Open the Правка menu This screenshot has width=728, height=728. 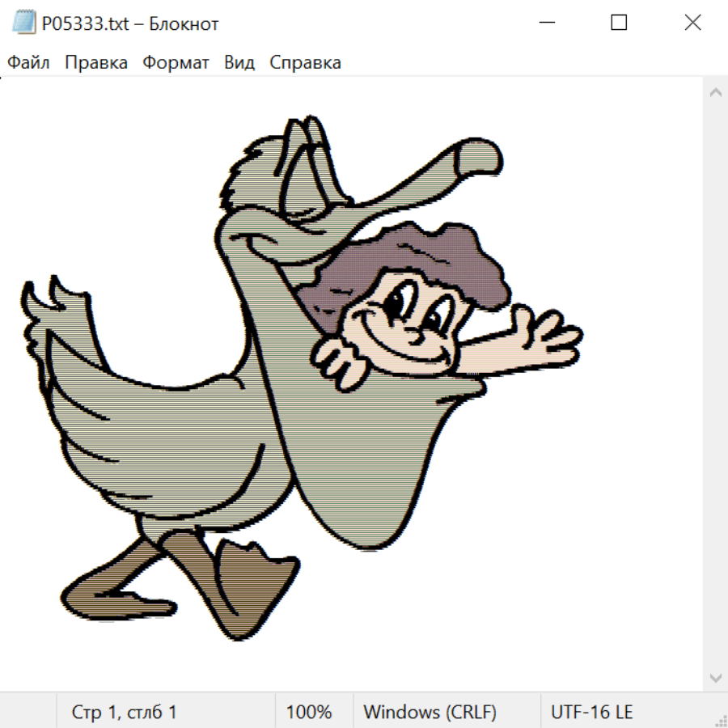click(x=96, y=63)
